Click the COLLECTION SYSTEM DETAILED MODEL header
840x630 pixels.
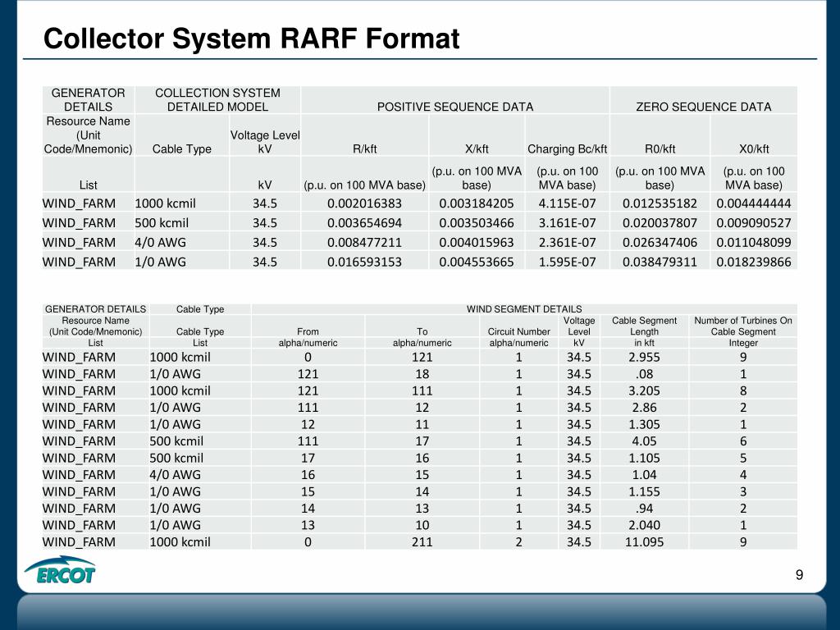(217, 99)
